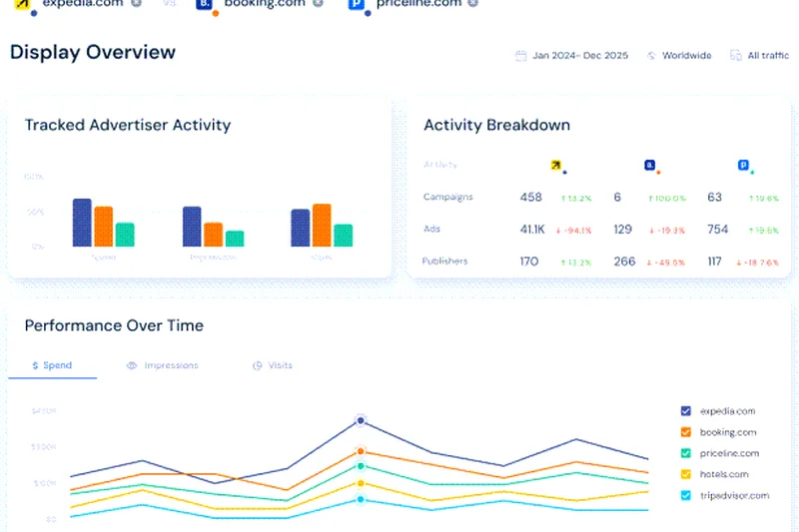Image resolution: width=799 pixels, height=532 pixels.
Task: Click booking ads value 129
Action: pyautogui.click(x=622, y=230)
